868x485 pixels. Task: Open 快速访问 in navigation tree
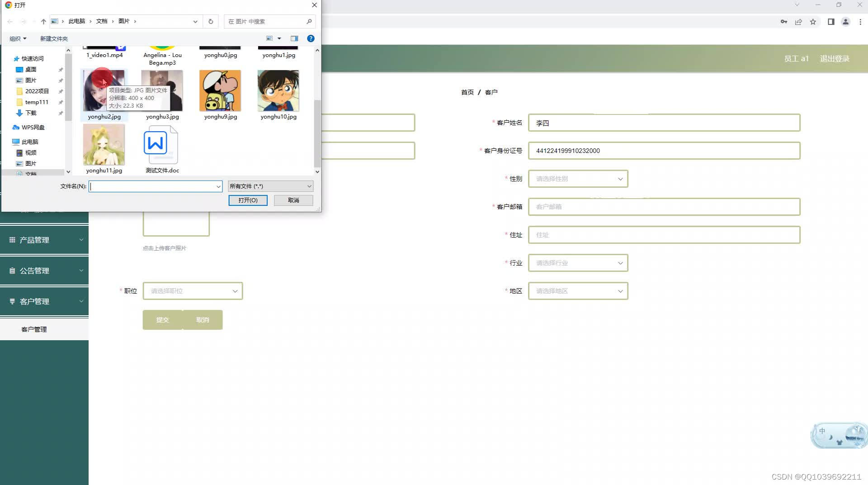[33, 59]
